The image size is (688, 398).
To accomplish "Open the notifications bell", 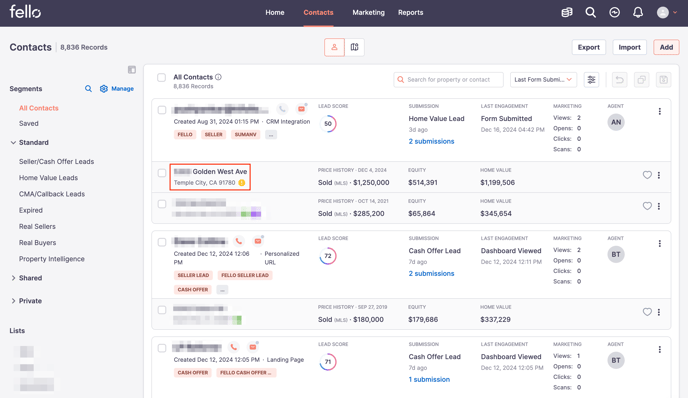I will (x=638, y=12).
